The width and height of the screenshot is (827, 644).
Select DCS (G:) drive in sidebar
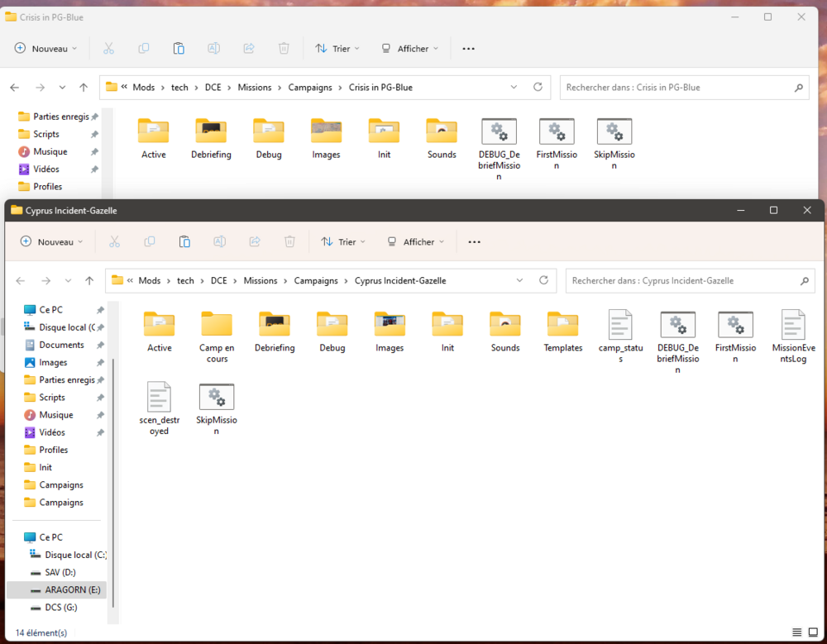pyautogui.click(x=56, y=607)
